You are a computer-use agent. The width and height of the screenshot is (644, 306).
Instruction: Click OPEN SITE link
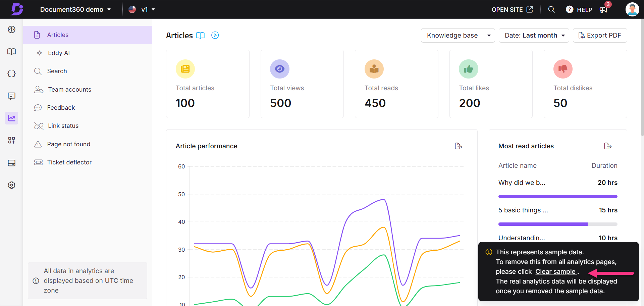click(512, 9)
